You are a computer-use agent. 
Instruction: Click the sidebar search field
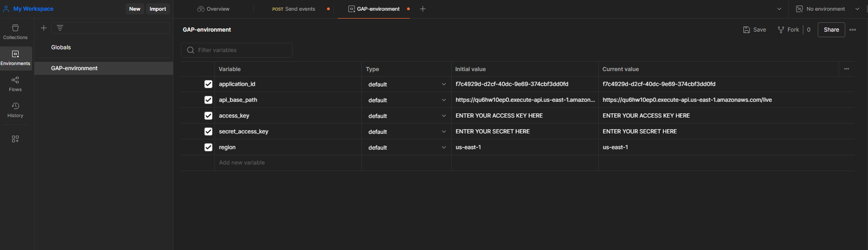111,28
